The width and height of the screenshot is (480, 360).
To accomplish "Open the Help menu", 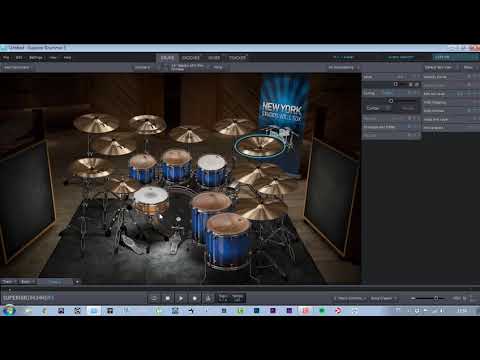I will click(x=67, y=58).
